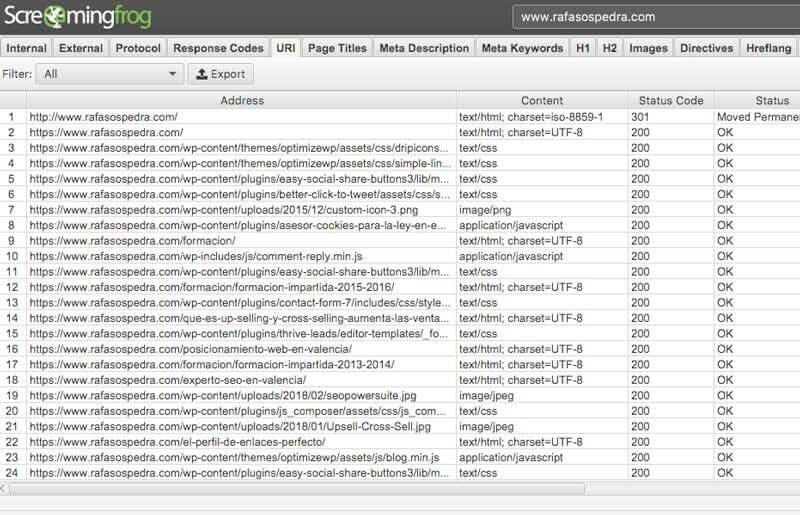Open the Directives tab
The height and width of the screenshot is (515, 800).
pyautogui.click(x=706, y=48)
